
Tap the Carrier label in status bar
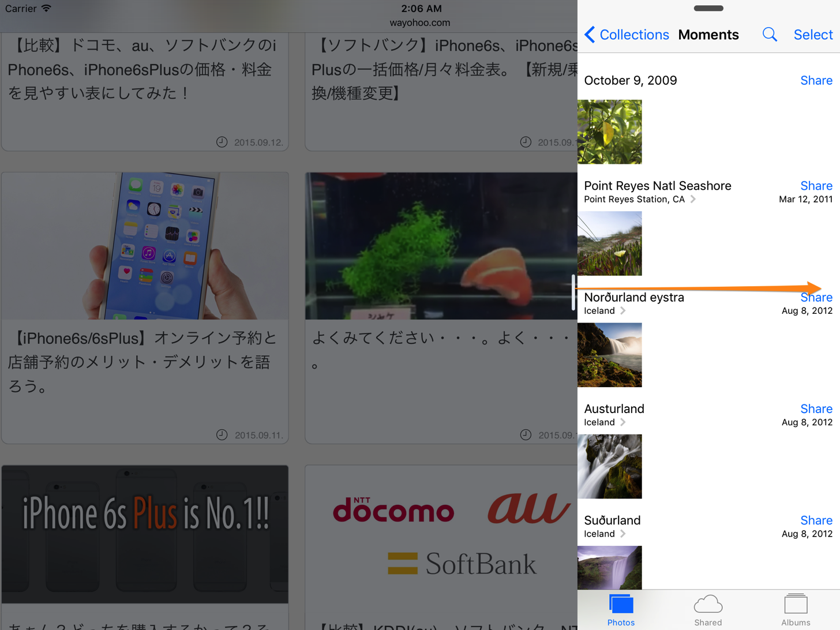tap(20, 8)
